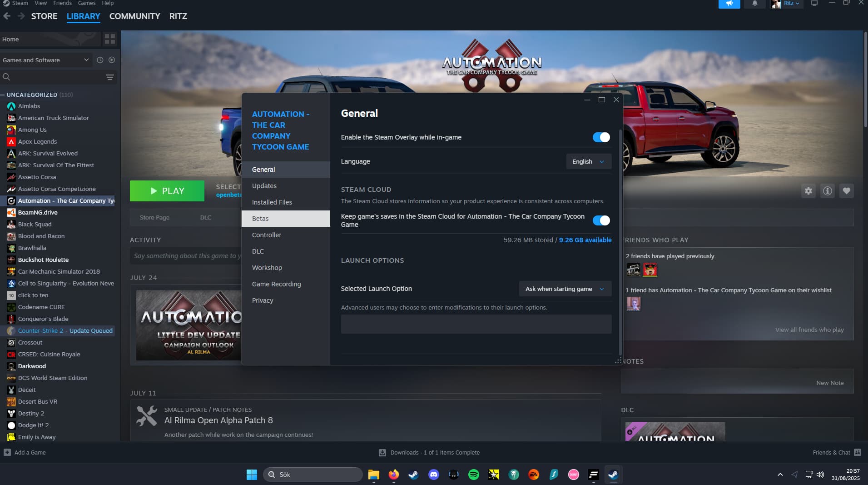Image resolution: width=868 pixels, height=485 pixels.
Task: Collapse the Uncategorized games section
Action: coord(3,95)
